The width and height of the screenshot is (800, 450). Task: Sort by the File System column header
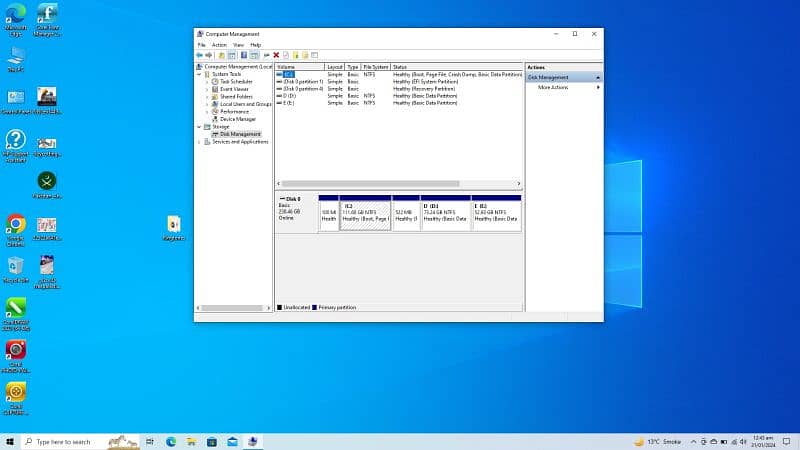[375, 66]
